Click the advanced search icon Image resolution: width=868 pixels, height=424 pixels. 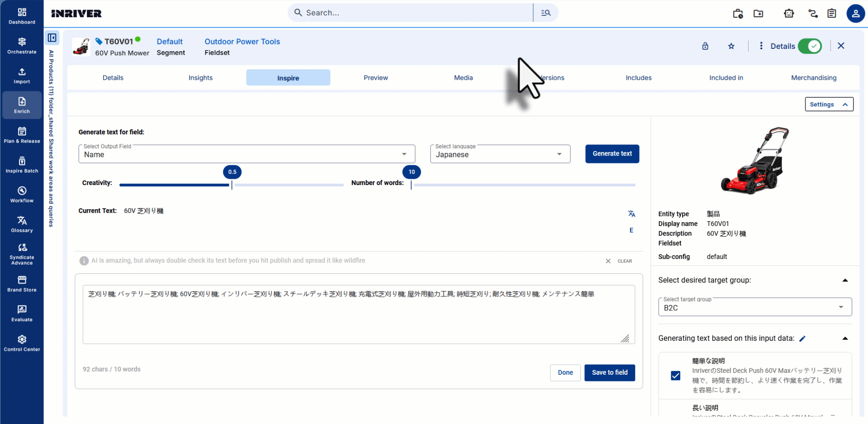coord(546,13)
